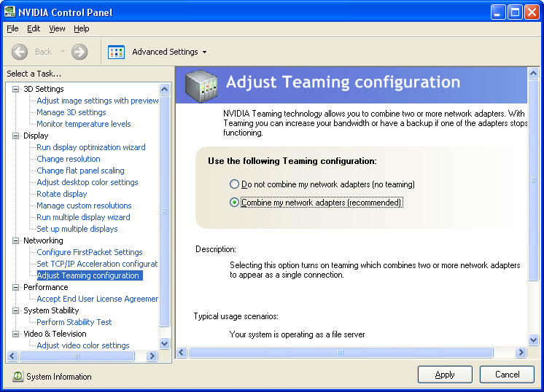The width and height of the screenshot is (544, 392).
Task: Click the Apply button
Action: coord(445,375)
